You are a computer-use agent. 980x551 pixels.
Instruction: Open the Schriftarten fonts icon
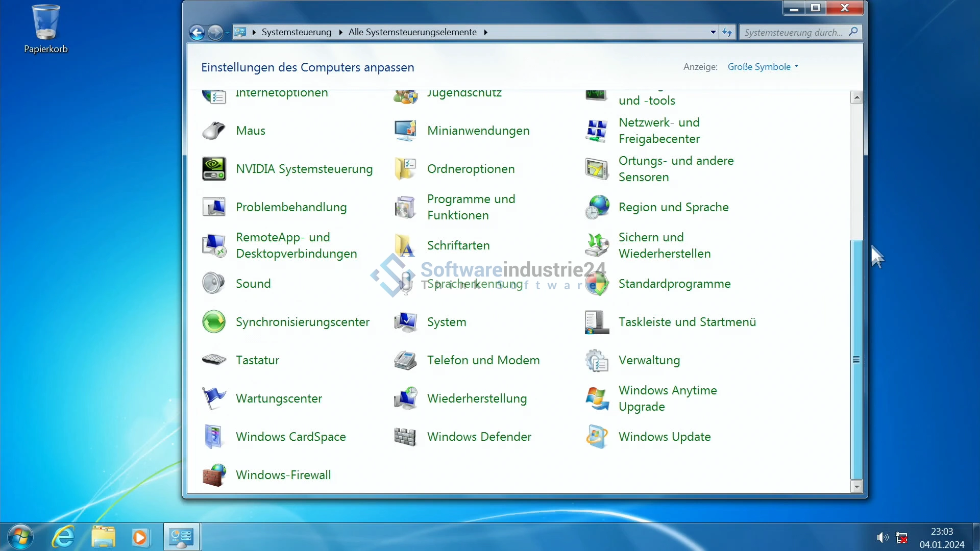pos(405,245)
